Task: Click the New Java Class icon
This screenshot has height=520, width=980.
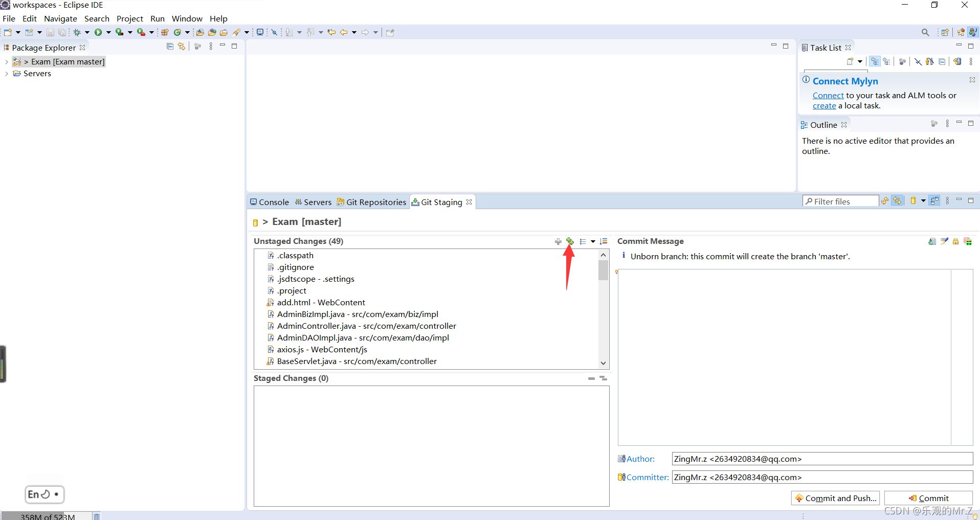Action: tap(177, 32)
